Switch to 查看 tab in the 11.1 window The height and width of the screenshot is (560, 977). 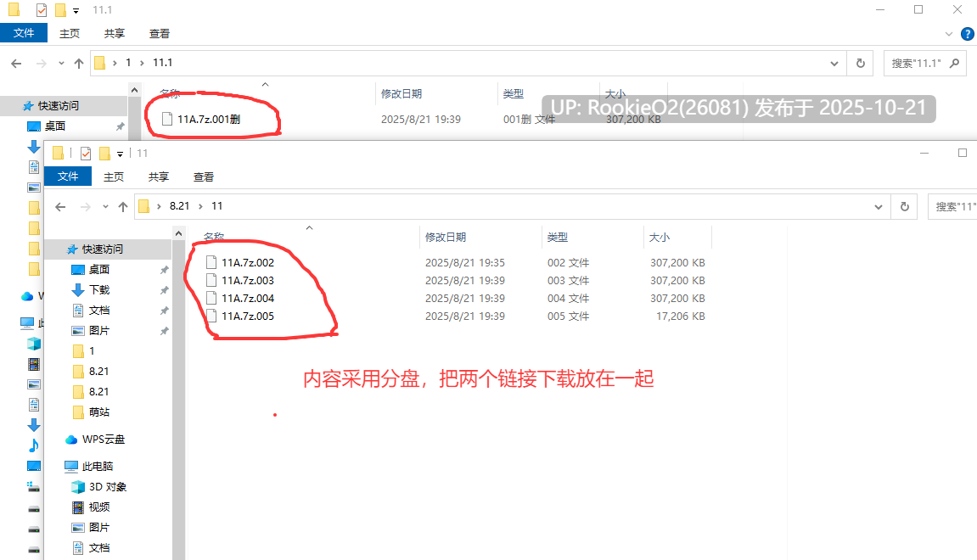tap(159, 34)
